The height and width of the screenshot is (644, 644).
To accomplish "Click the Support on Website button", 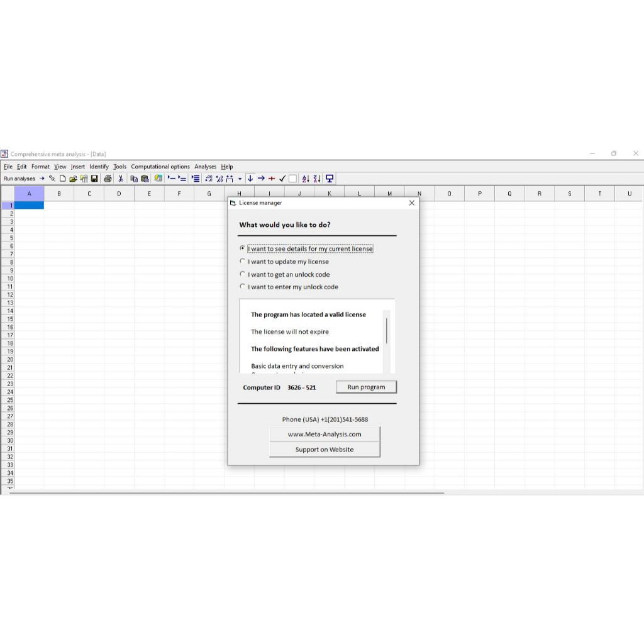I will pos(325,449).
